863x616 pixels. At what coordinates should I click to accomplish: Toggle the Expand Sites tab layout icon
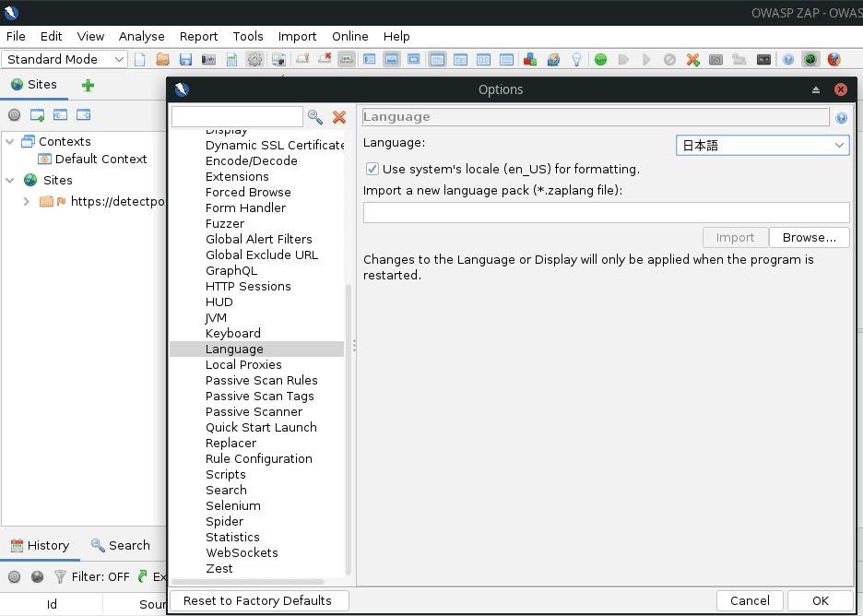pos(370,59)
